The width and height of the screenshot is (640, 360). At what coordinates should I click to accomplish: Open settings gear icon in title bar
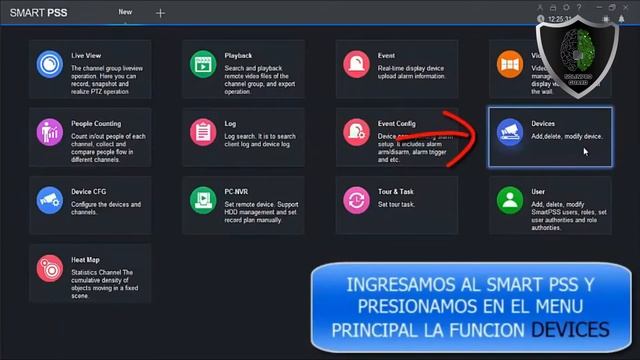[x=566, y=7]
